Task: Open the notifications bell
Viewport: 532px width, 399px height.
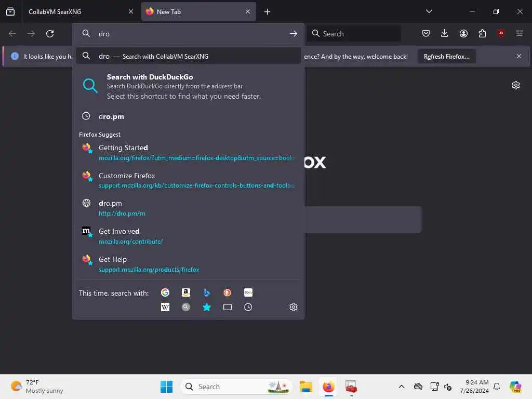Action: tap(497, 387)
